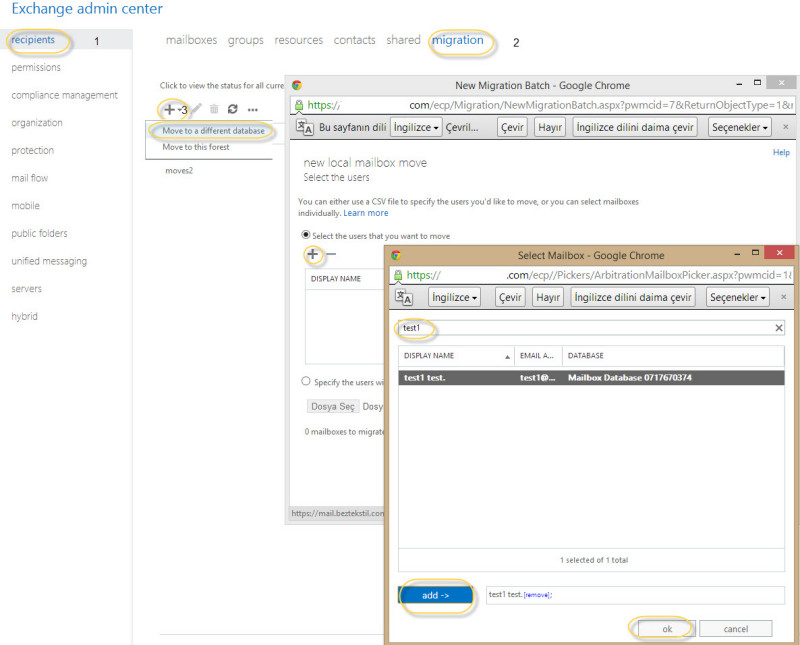This screenshot has width=800, height=645.
Task: Click the Hayır button in Select Mailbox window
Action: pyautogui.click(x=547, y=297)
